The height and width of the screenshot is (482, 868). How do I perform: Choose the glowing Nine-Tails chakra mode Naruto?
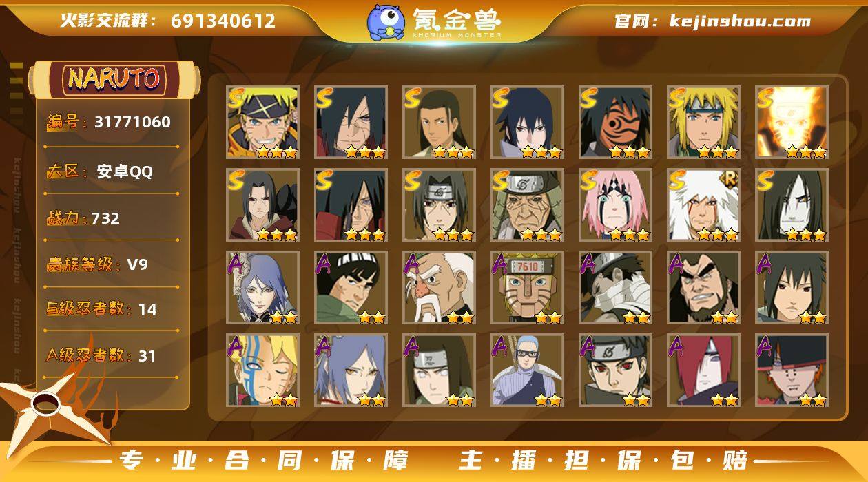pyautogui.click(x=792, y=122)
